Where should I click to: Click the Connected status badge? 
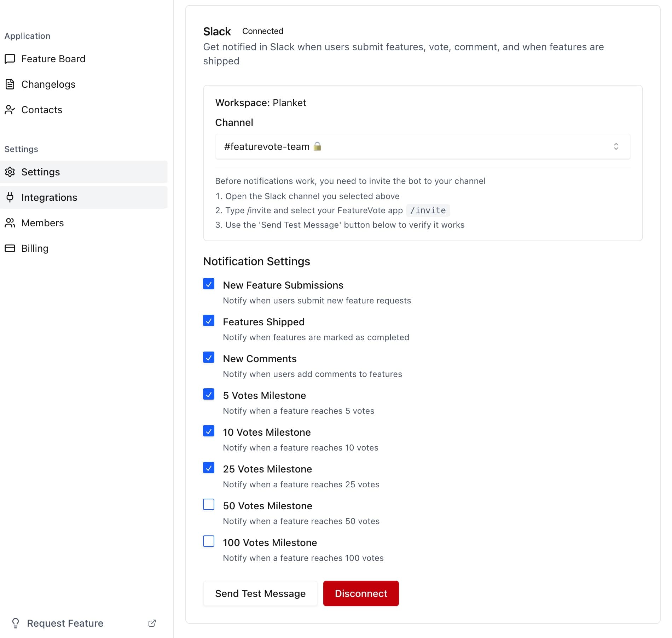pyautogui.click(x=263, y=31)
